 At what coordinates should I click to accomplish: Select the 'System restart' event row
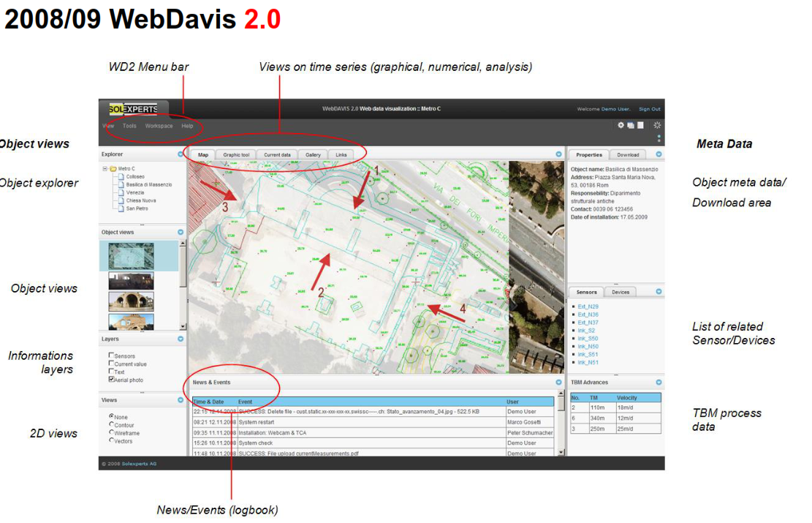373,422
